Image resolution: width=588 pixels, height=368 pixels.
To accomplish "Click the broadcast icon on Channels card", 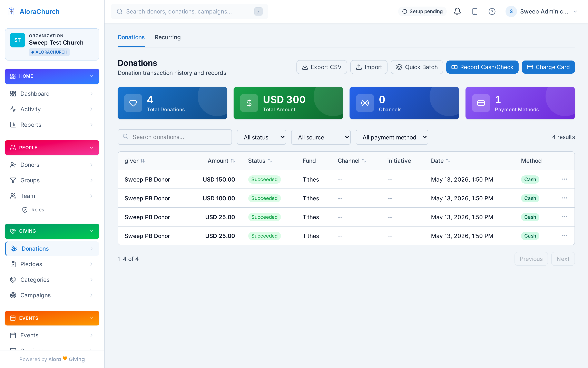I will (x=365, y=103).
